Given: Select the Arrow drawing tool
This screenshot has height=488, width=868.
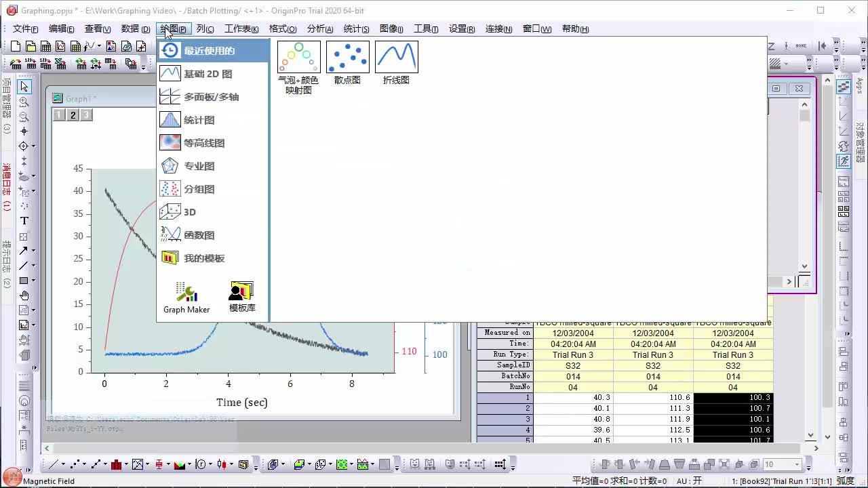Looking at the screenshot, I should [x=24, y=251].
